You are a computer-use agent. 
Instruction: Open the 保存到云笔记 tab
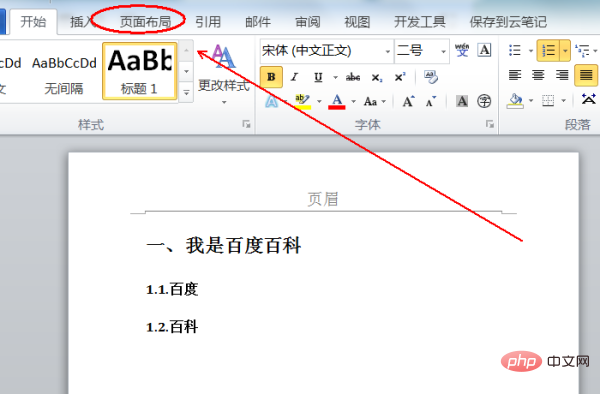click(x=508, y=22)
